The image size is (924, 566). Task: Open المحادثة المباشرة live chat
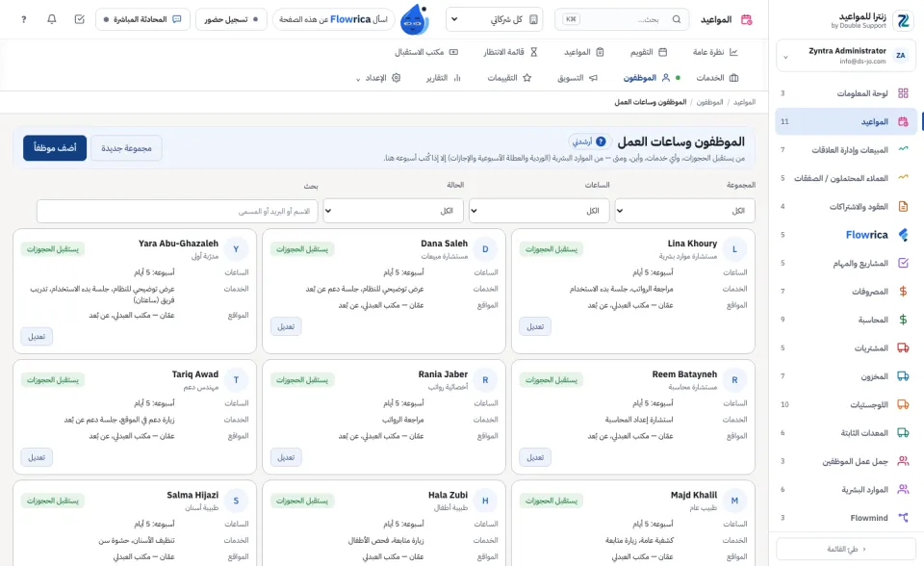pos(142,19)
